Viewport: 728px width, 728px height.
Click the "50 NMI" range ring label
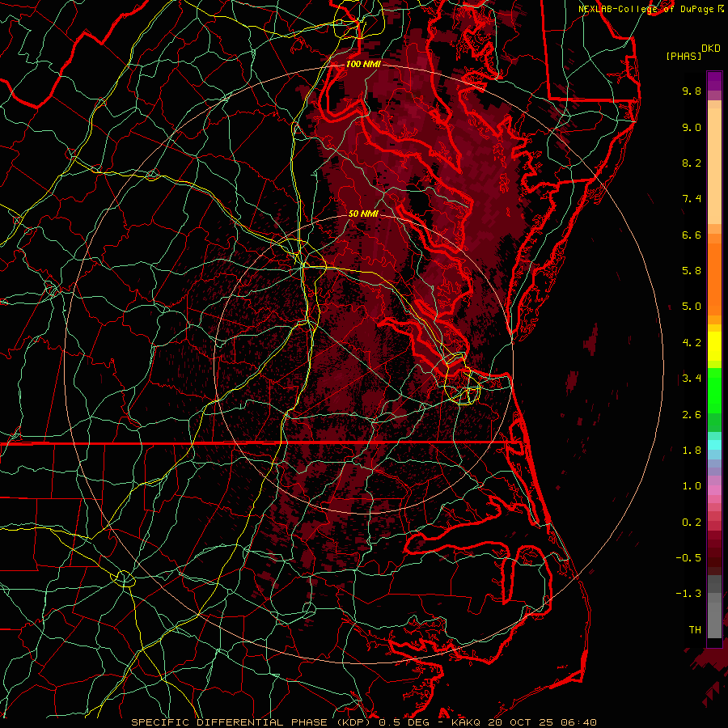pos(363,214)
